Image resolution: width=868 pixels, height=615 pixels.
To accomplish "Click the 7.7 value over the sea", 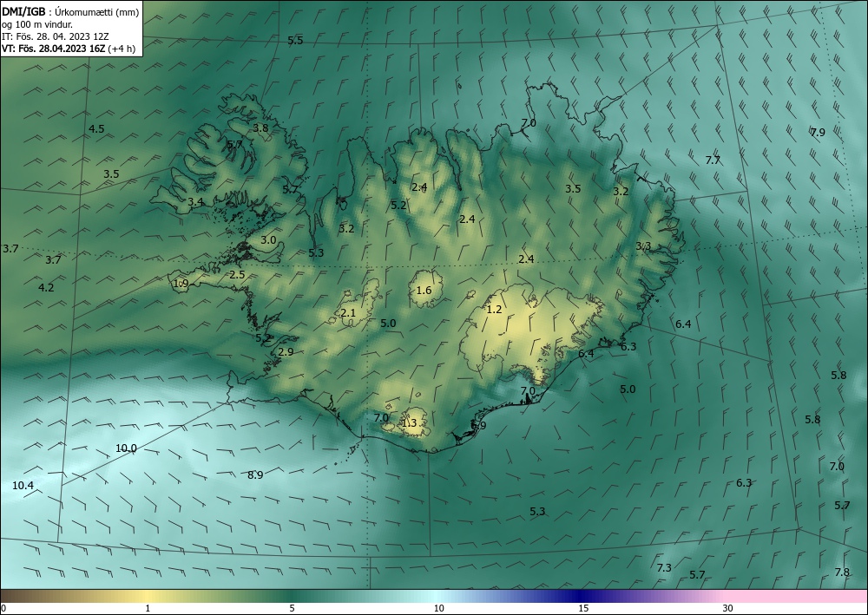I will pos(713,160).
